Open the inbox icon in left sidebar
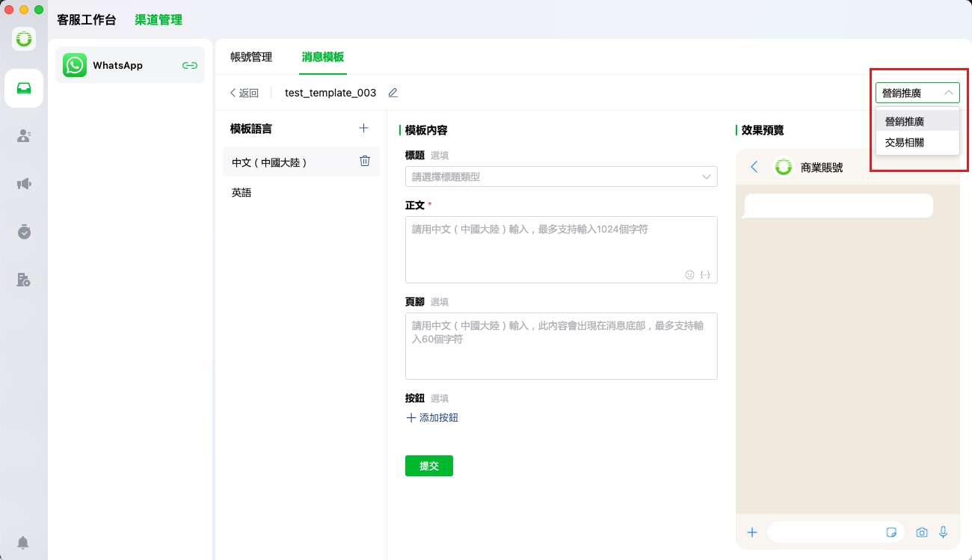This screenshot has width=972, height=560. pos(24,88)
